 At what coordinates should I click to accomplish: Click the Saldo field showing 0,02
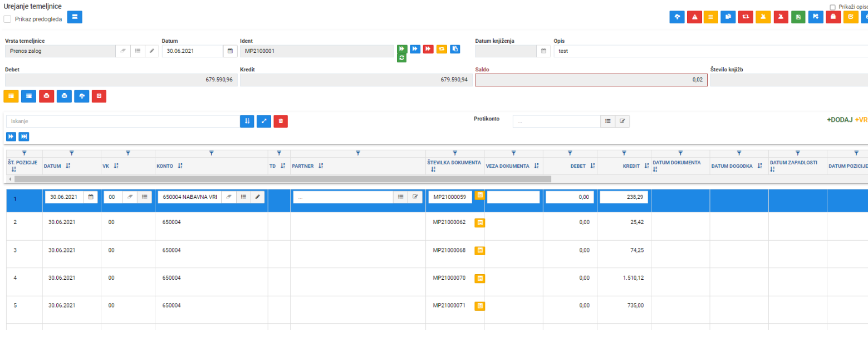point(591,80)
